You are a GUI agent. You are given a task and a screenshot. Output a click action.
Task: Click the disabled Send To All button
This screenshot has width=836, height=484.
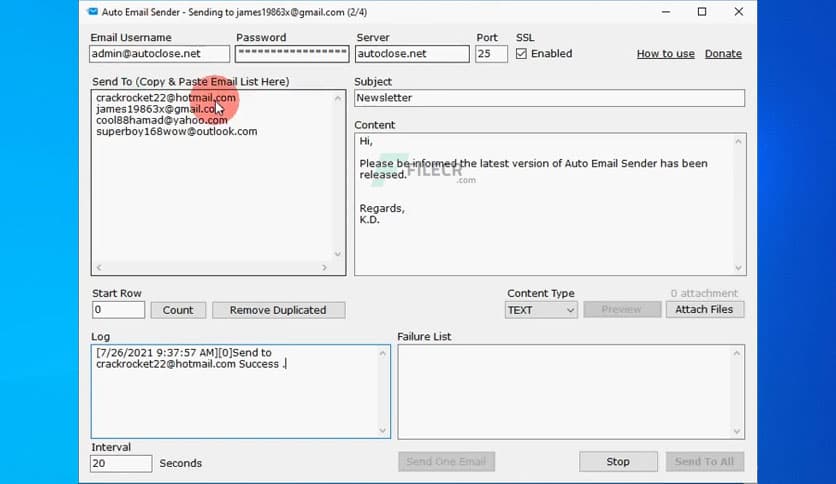704,462
